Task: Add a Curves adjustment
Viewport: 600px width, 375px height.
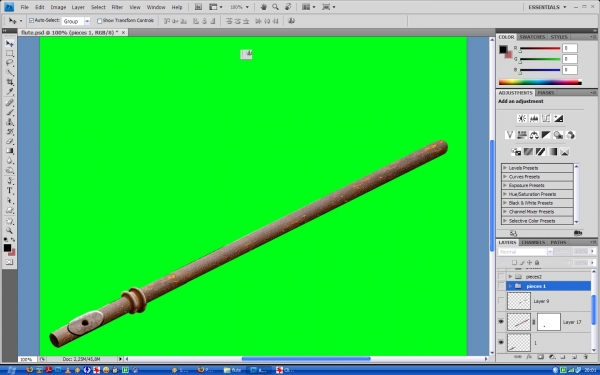Action: click(x=546, y=118)
